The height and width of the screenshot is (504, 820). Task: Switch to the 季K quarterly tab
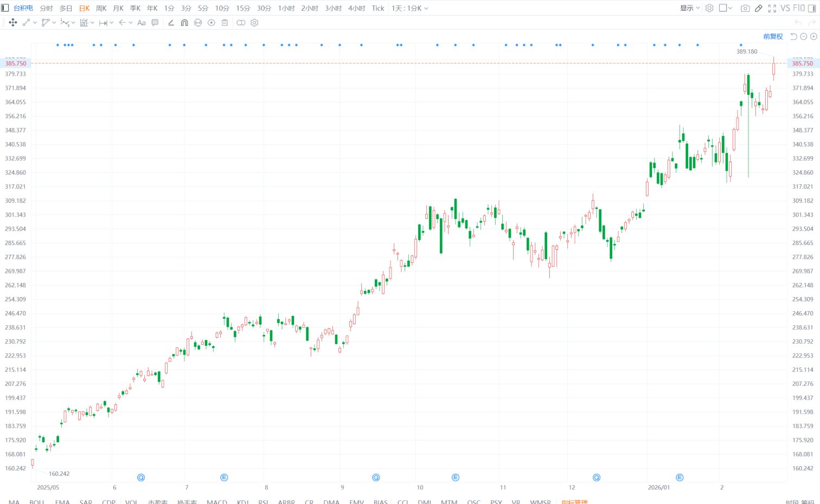click(x=135, y=8)
